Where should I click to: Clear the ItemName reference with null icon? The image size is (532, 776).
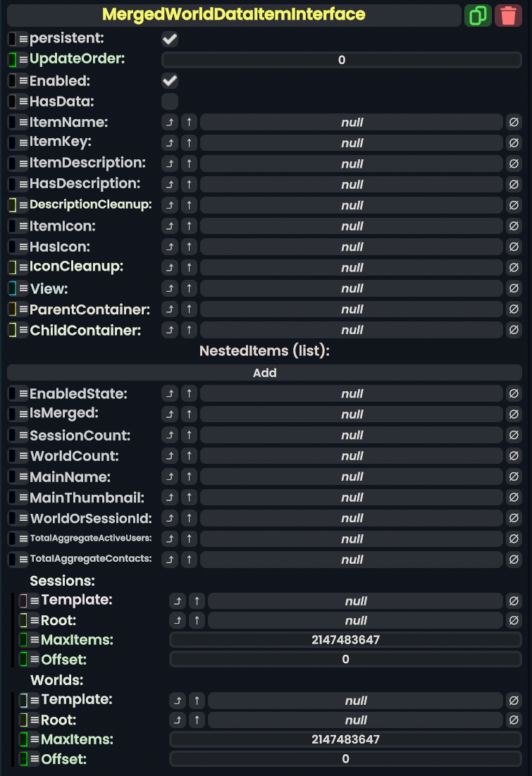click(x=514, y=123)
